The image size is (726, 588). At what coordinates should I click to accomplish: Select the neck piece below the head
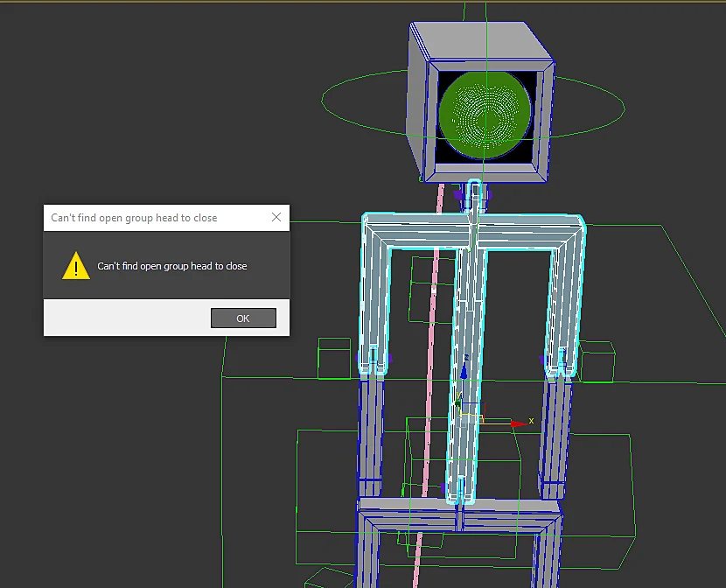(x=474, y=195)
